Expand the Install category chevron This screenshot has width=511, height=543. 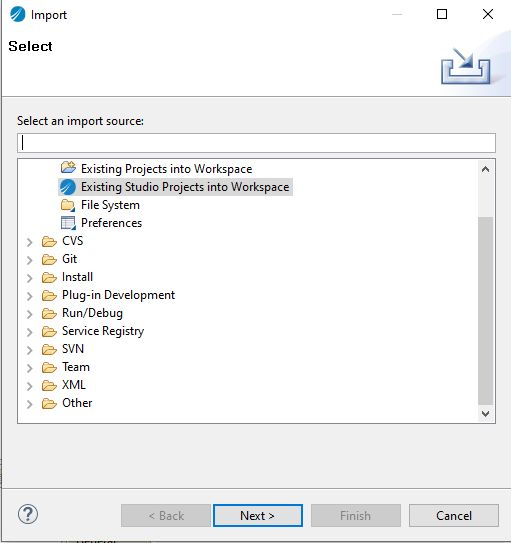[x=30, y=278]
